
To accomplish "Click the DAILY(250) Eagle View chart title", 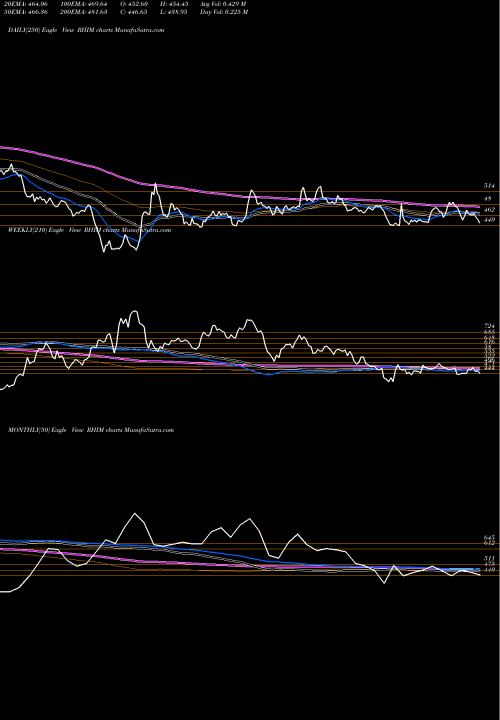I will [86, 30].
